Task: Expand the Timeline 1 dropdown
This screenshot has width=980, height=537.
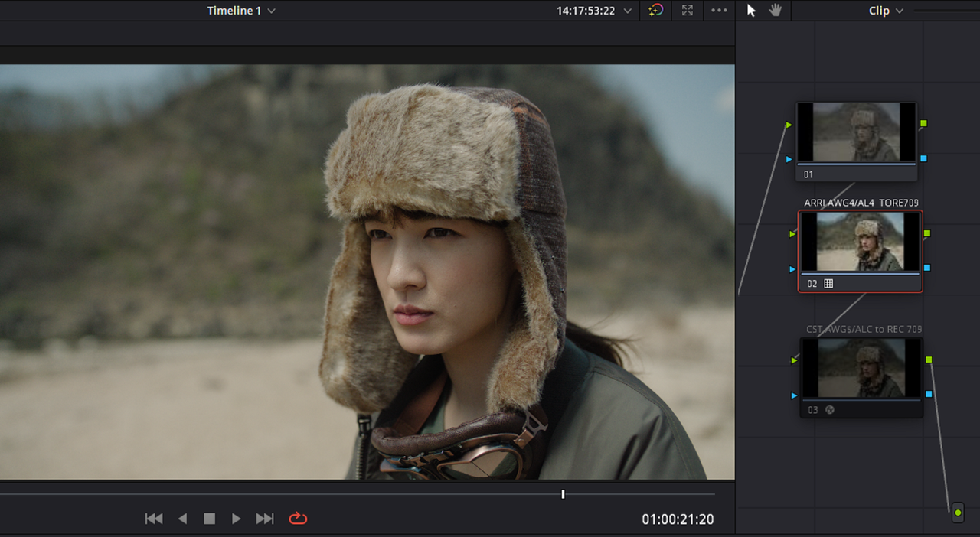Action: tap(241, 11)
